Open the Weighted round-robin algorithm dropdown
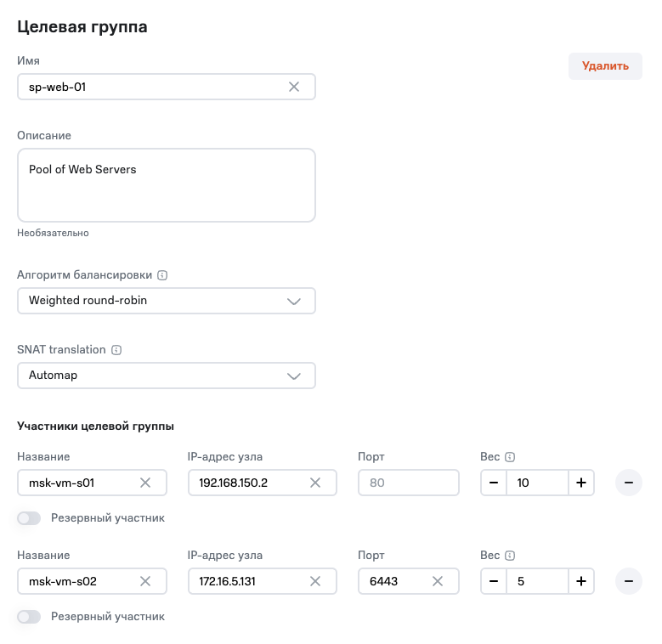Viewport: 662px width, 644px height. tap(167, 301)
